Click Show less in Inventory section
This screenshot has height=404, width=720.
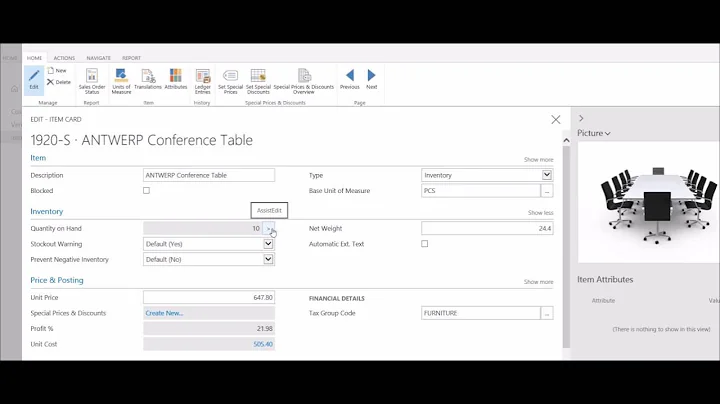point(540,213)
